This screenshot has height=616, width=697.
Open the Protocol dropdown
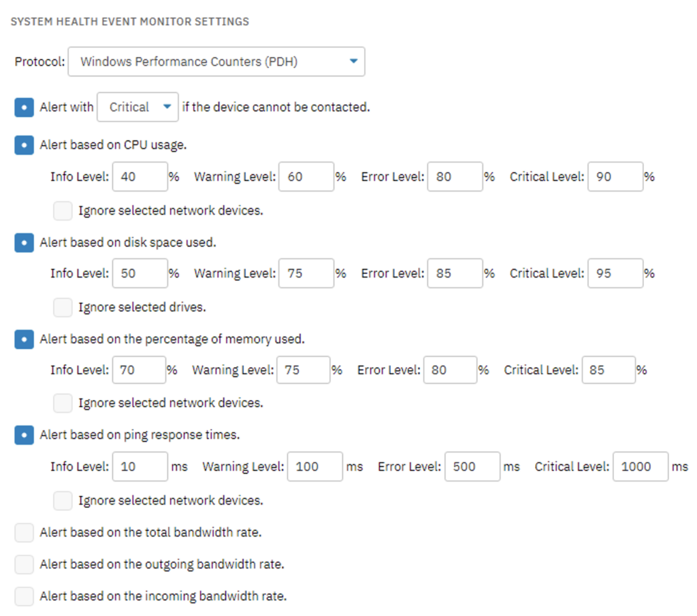(216, 61)
